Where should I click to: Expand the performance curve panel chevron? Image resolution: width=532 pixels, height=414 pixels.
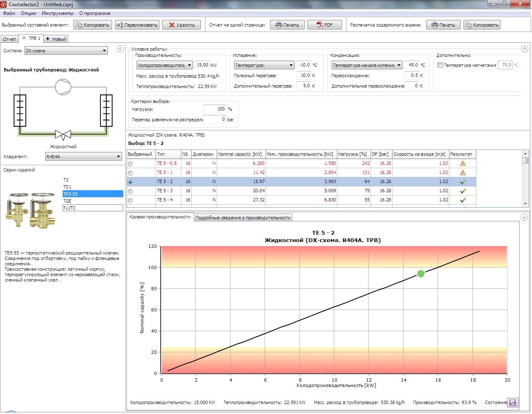[x=524, y=217]
